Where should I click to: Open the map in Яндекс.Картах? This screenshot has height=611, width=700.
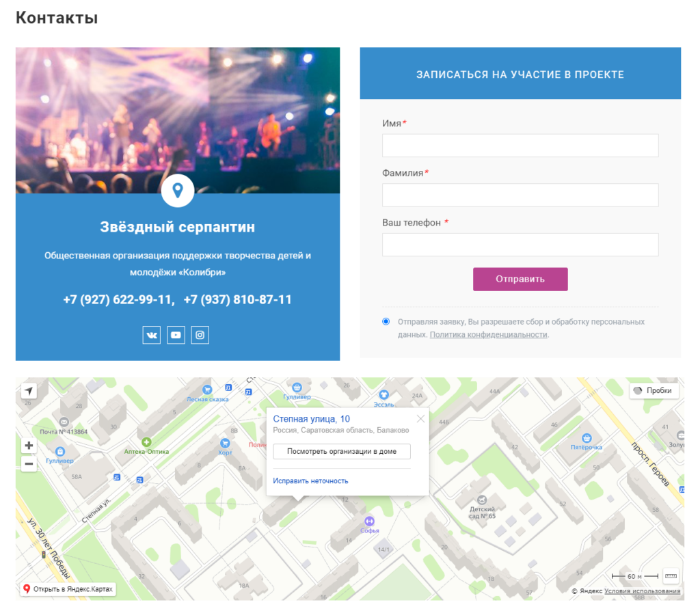click(x=67, y=589)
